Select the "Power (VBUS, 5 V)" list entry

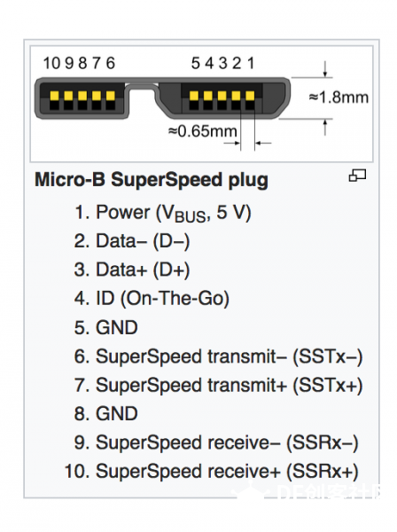pos(163,213)
